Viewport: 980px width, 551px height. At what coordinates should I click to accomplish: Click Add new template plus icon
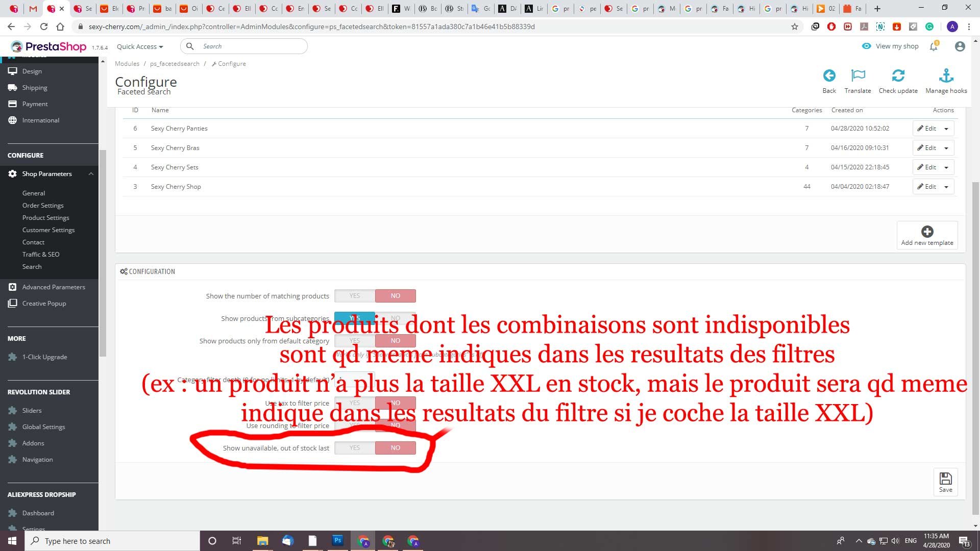pyautogui.click(x=927, y=231)
